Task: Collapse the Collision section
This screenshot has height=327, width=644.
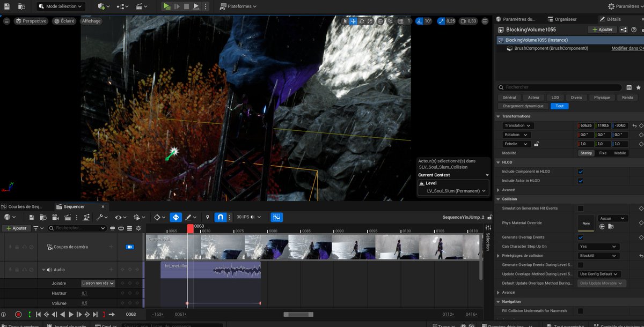Action: (x=498, y=199)
